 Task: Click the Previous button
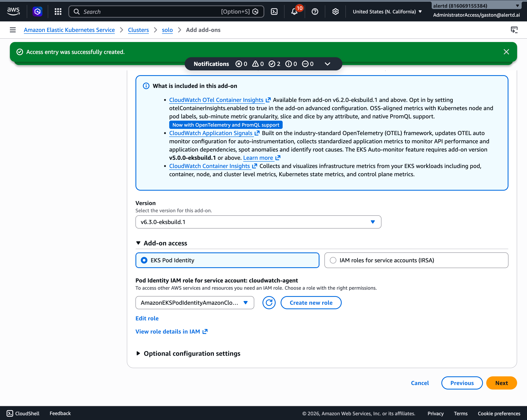(x=462, y=383)
